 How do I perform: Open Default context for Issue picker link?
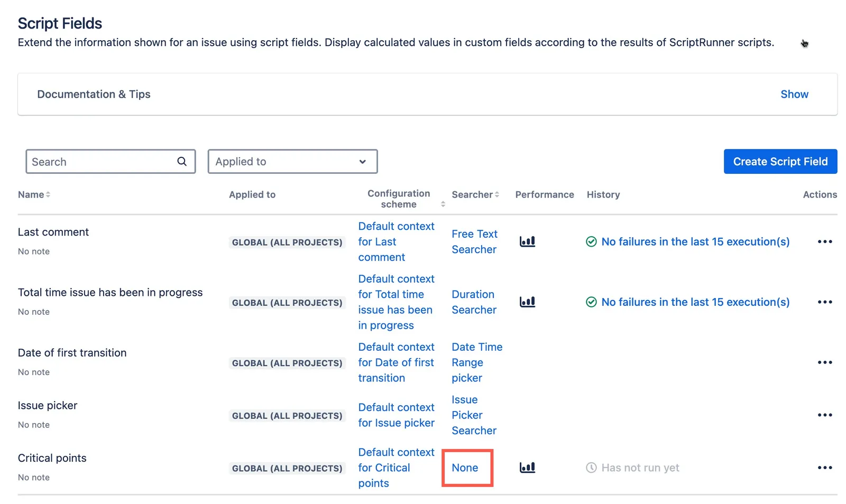pos(396,415)
